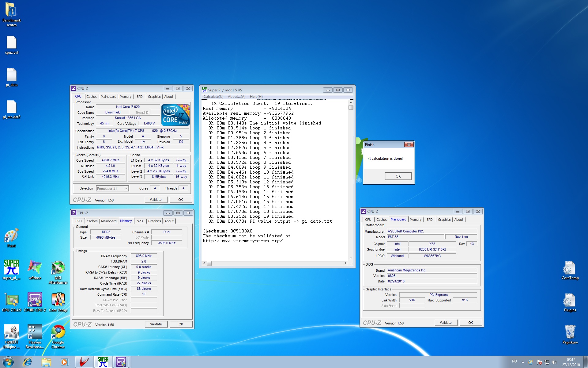Click OK in the Mainboard CPU-Z window

click(x=470, y=323)
